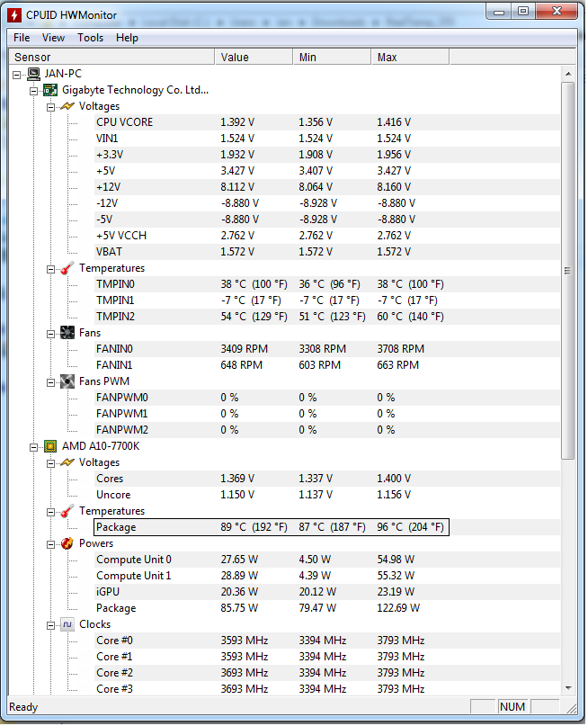Select the -12V voltage row
588x726 pixels.
click(x=327, y=203)
